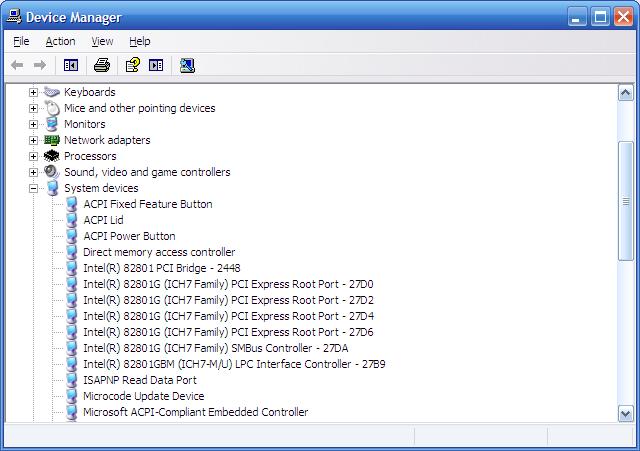Select Intel(R) 82801 PCI Bridge - 2448
The height and width of the screenshot is (451, 640).
click(x=162, y=268)
